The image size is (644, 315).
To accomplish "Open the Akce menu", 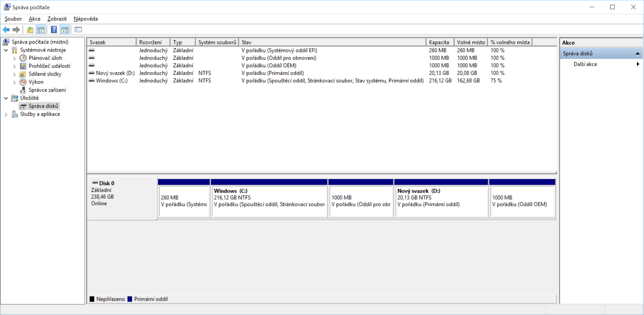I will click(34, 19).
